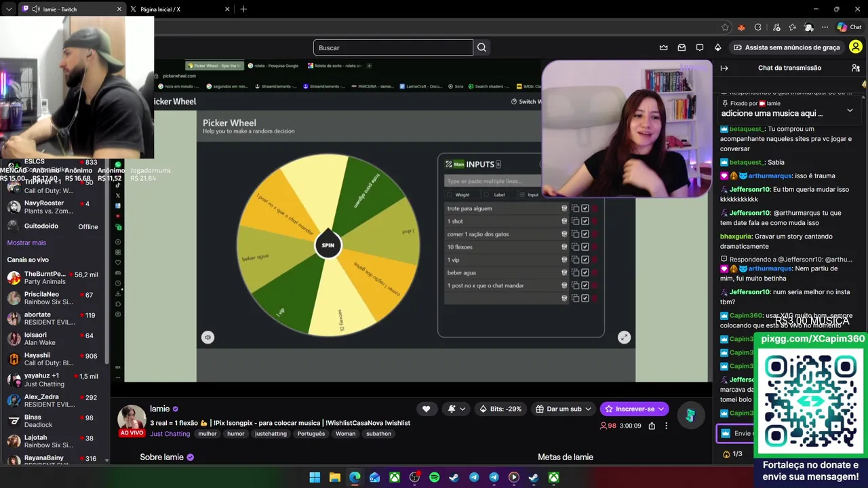Image resolution: width=868 pixels, height=488 pixels.
Task: Open PriscilaNeo channel in sidebar
Action: 53,298
